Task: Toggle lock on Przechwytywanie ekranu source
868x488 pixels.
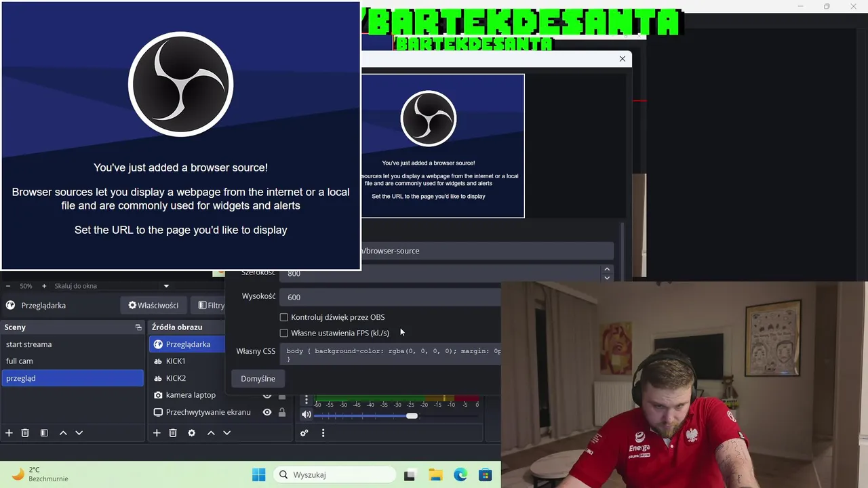Action: pyautogui.click(x=282, y=412)
